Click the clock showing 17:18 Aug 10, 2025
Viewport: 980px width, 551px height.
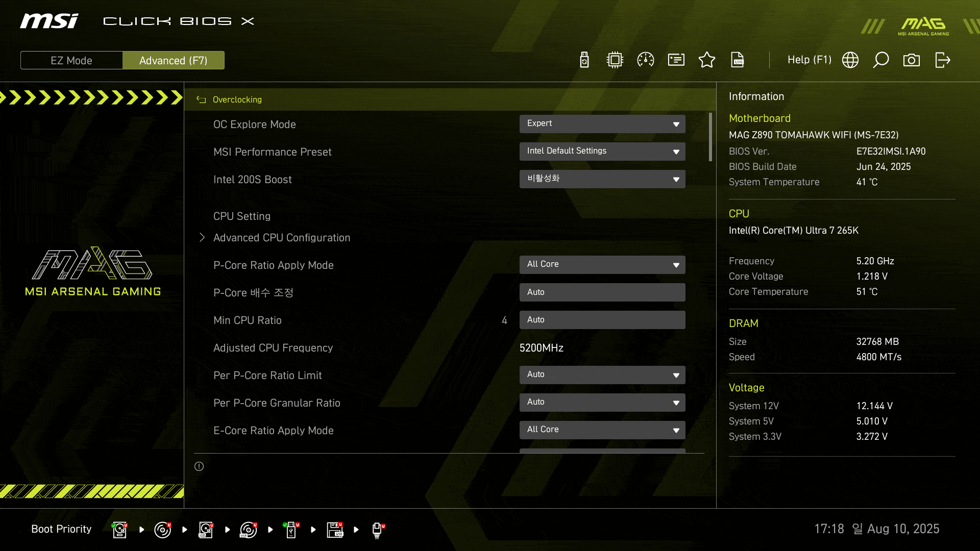pos(876,529)
